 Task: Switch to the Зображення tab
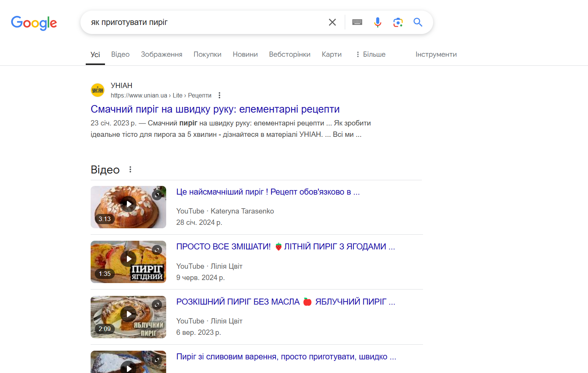[x=162, y=54]
